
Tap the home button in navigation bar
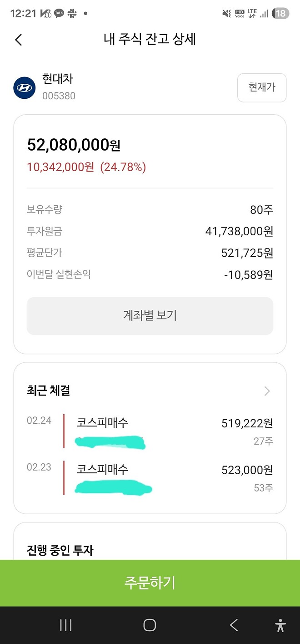point(150,625)
